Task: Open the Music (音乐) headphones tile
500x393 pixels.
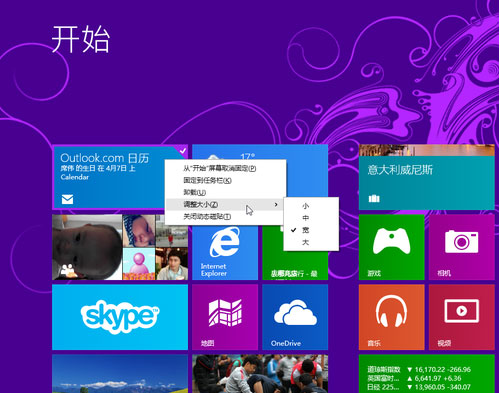Action: [x=391, y=317]
